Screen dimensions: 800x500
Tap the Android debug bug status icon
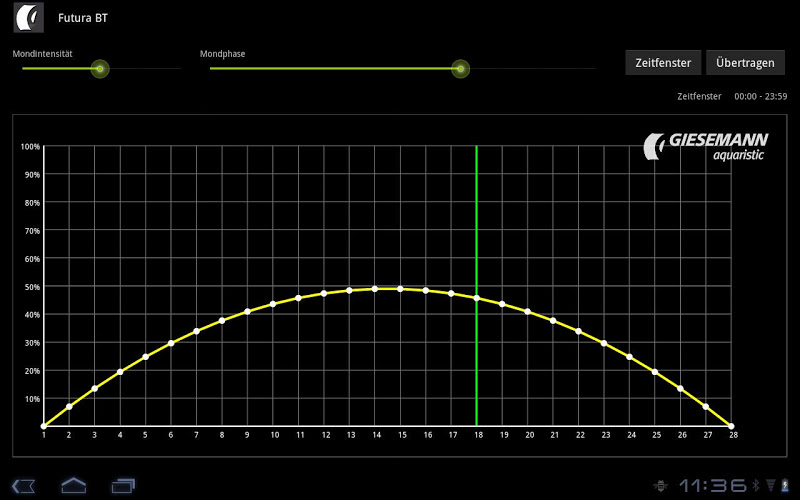[660, 485]
